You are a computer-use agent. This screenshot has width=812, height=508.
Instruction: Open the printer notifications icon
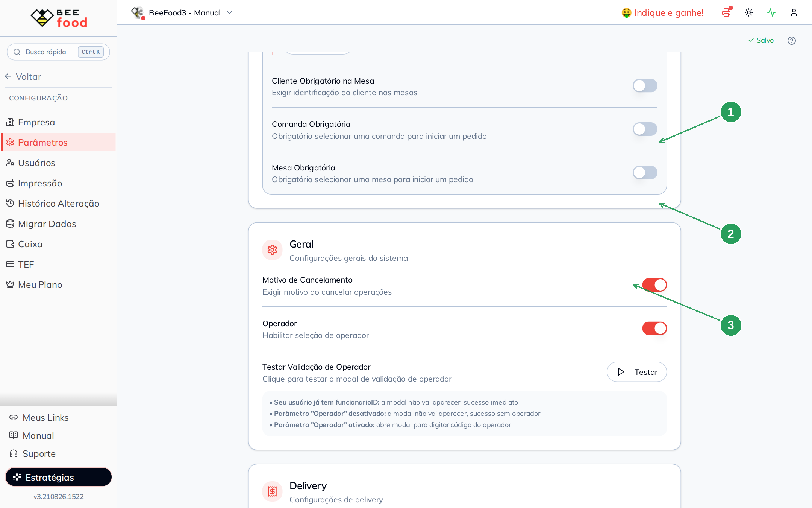tap(726, 12)
